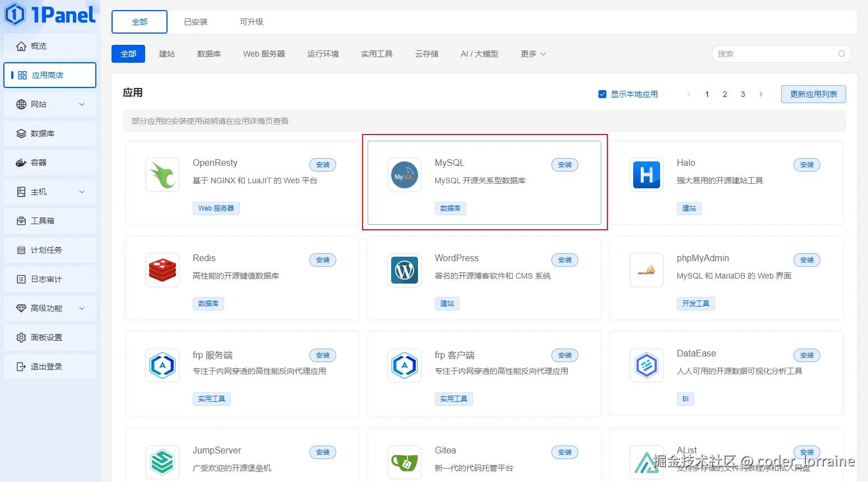Go to page 3
868x482 pixels.
coord(743,94)
